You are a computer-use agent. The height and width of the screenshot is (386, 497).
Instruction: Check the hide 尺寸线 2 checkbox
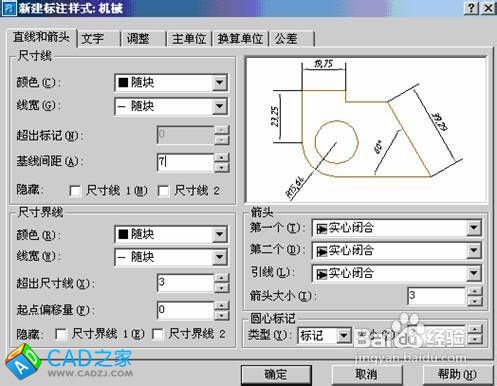[163, 191]
